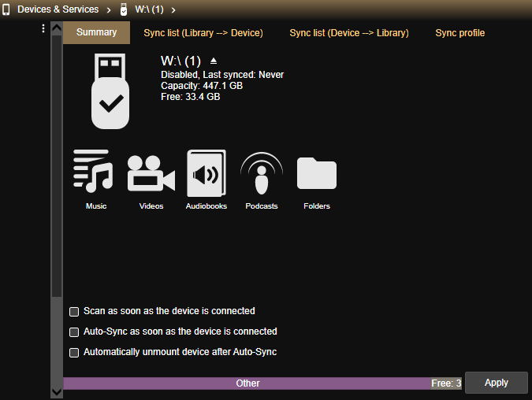532x400 pixels.
Task: Open the Audiobooks icon
Action: (x=206, y=173)
